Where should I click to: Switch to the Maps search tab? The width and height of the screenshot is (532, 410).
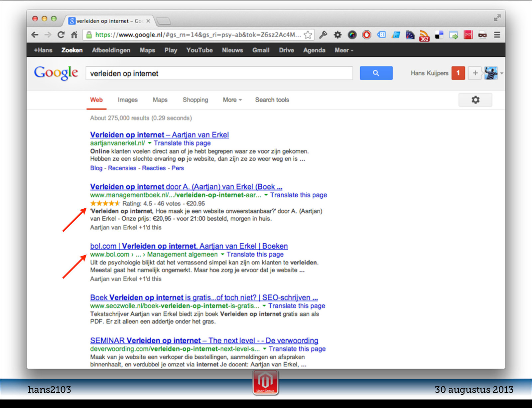click(160, 100)
